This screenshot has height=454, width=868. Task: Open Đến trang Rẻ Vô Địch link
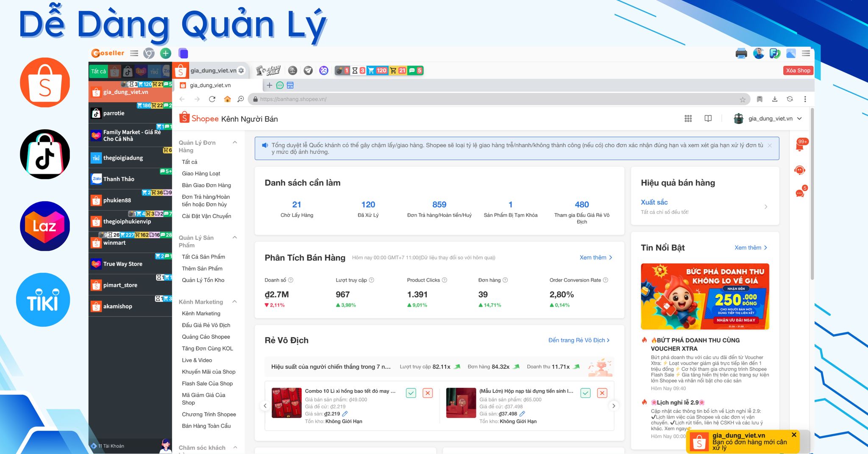coord(579,340)
